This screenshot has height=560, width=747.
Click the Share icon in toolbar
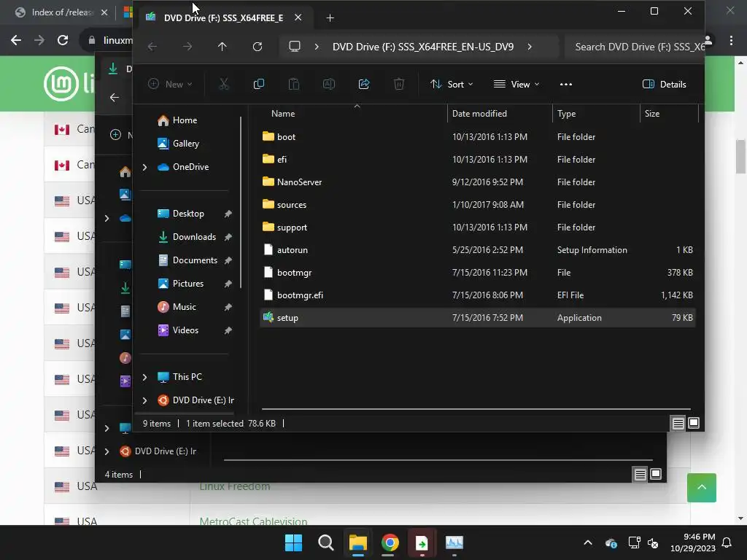point(364,85)
